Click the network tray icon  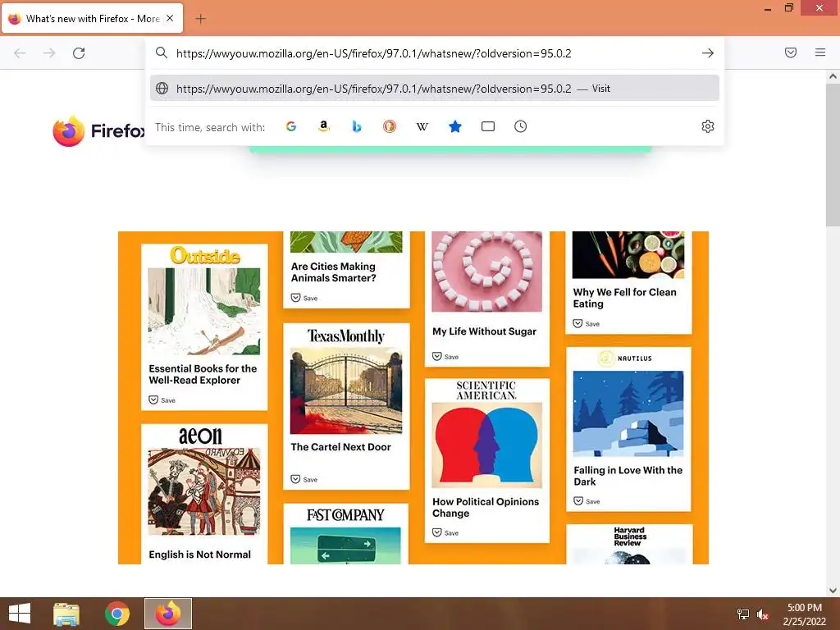743,614
